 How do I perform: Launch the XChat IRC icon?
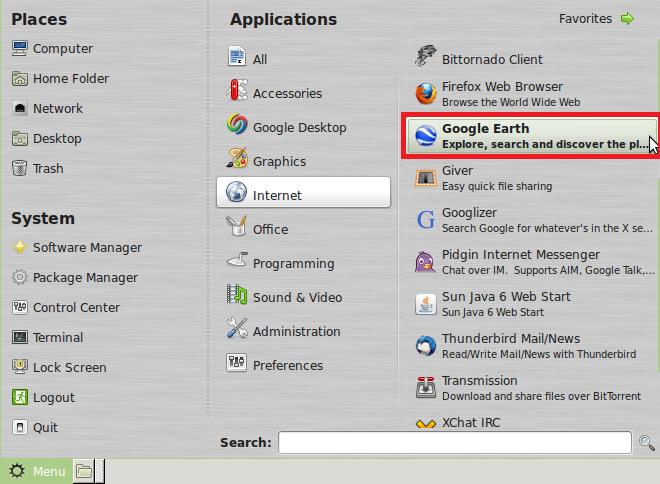(x=426, y=423)
